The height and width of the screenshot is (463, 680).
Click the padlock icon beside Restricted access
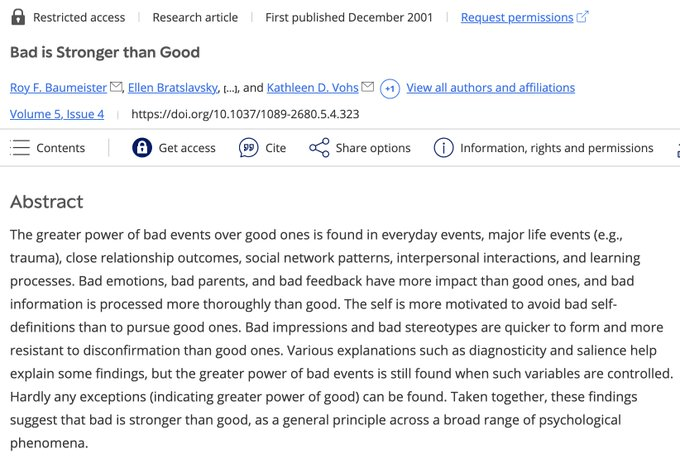16,17
